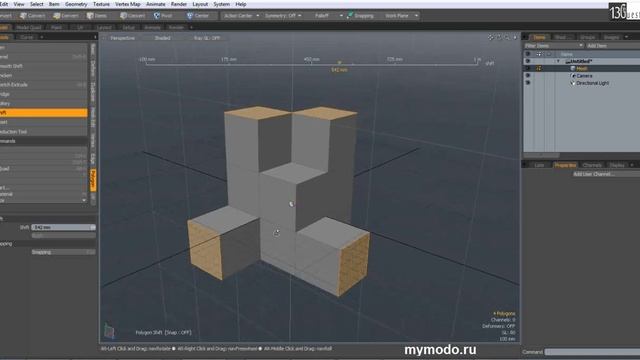The width and height of the screenshot is (640, 360).
Task: Toggle visibility eye for Camera item
Action: click(528, 76)
